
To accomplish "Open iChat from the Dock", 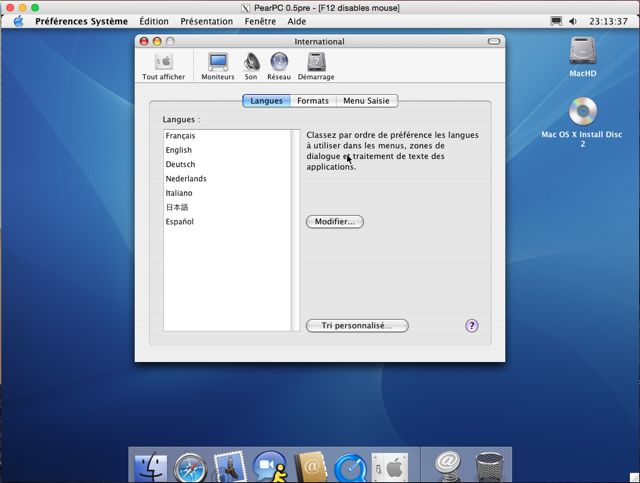I will pyautogui.click(x=270, y=466).
